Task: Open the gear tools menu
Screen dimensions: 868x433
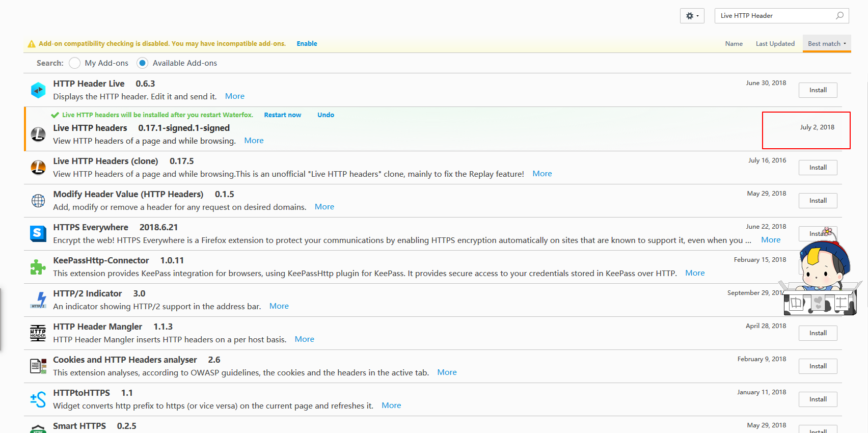Action: [692, 16]
